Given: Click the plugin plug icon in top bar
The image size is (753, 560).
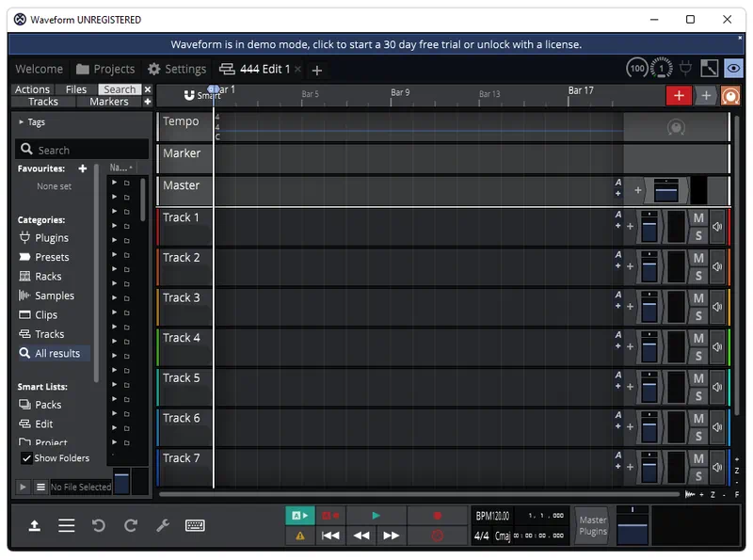Looking at the screenshot, I should (686, 69).
